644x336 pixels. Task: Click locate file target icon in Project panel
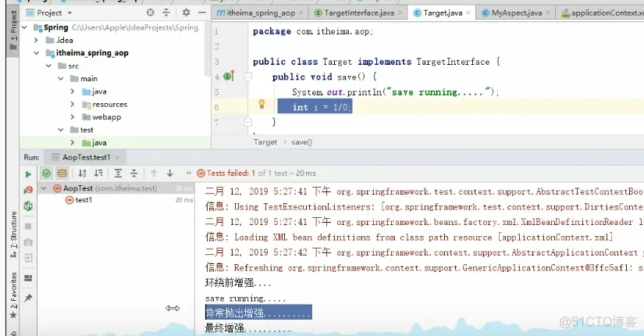click(x=151, y=13)
